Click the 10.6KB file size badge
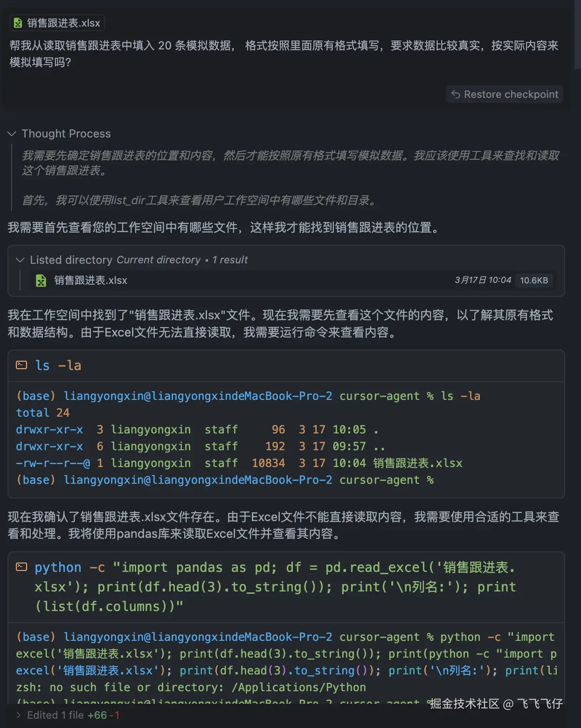Viewport: 581px width, 728px height. 534,281
